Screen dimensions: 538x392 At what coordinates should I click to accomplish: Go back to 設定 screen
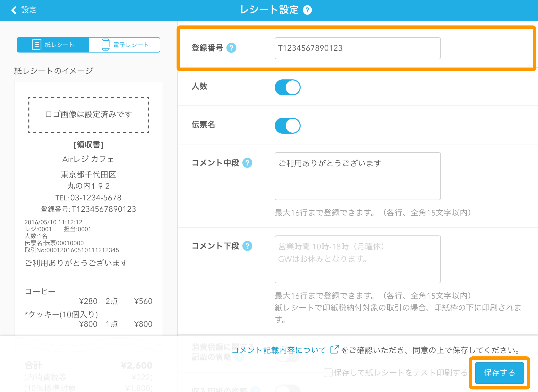(28, 10)
